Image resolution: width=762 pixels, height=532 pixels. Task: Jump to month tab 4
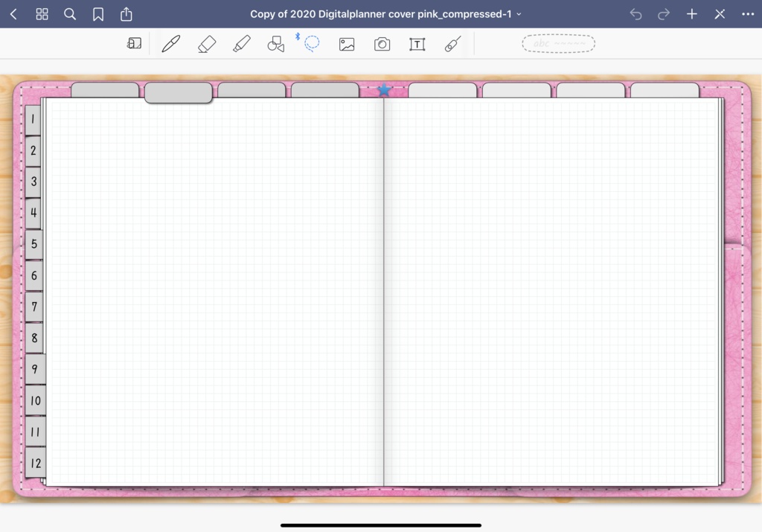coord(33,213)
